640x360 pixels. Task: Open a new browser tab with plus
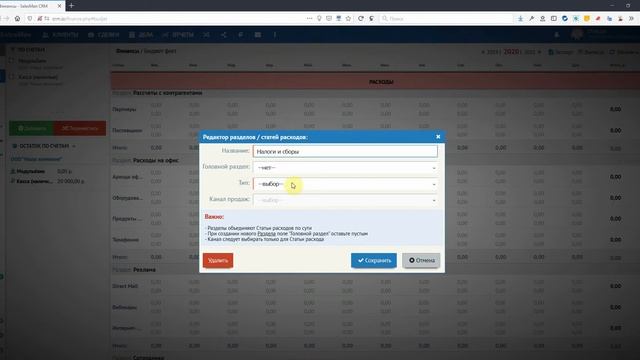click(71, 6)
